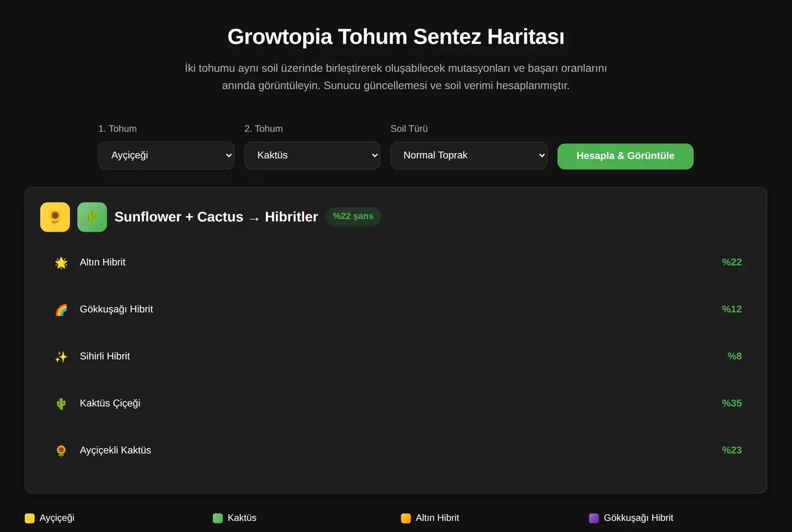Click the 2. Tohum field label
This screenshot has width=792, height=532.
coord(263,129)
